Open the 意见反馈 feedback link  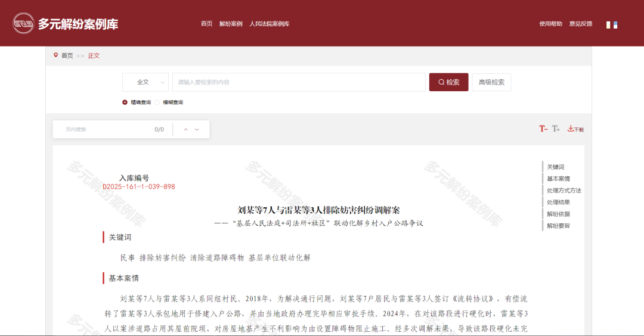(580, 24)
